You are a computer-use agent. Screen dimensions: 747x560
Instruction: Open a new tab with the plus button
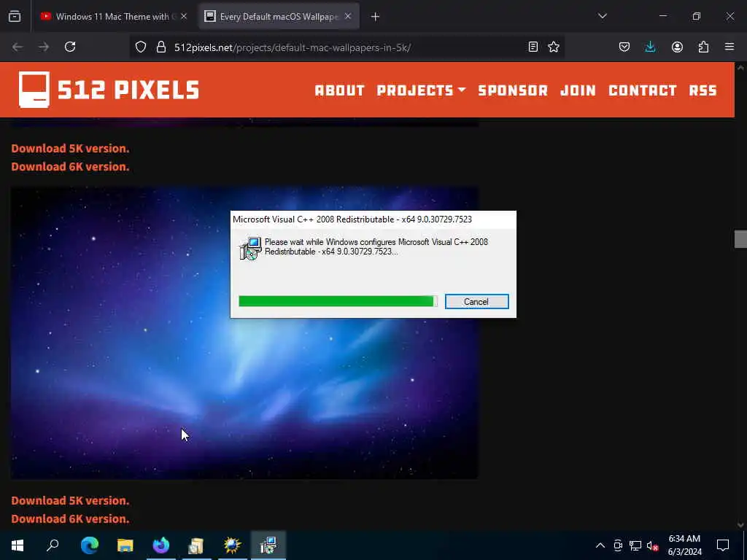pos(375,17)
